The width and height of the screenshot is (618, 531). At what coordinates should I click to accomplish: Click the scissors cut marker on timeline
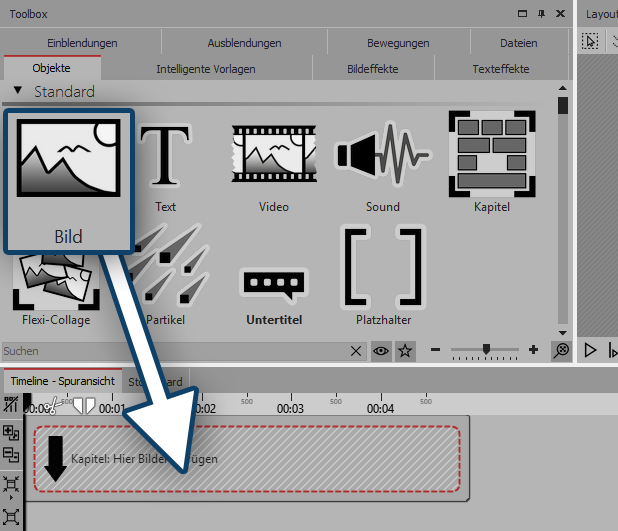point(52,406)
